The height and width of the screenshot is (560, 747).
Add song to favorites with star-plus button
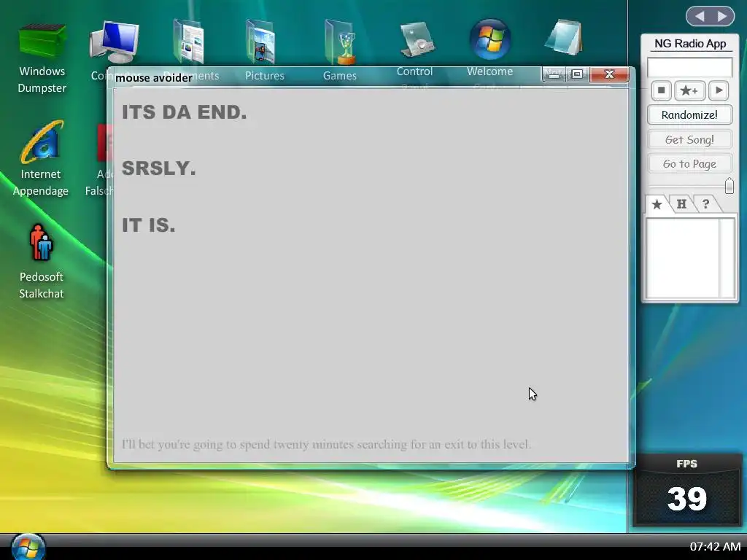[x=689, y=90]
